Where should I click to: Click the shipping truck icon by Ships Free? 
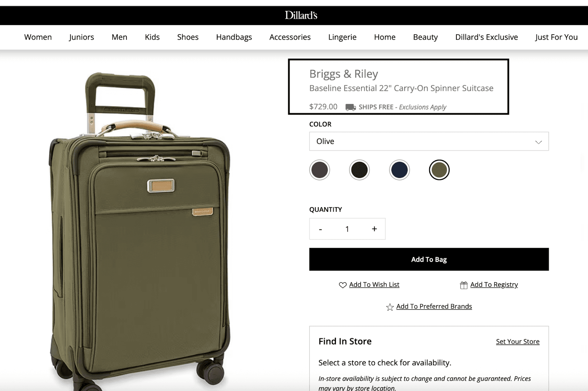pos(351,107)
